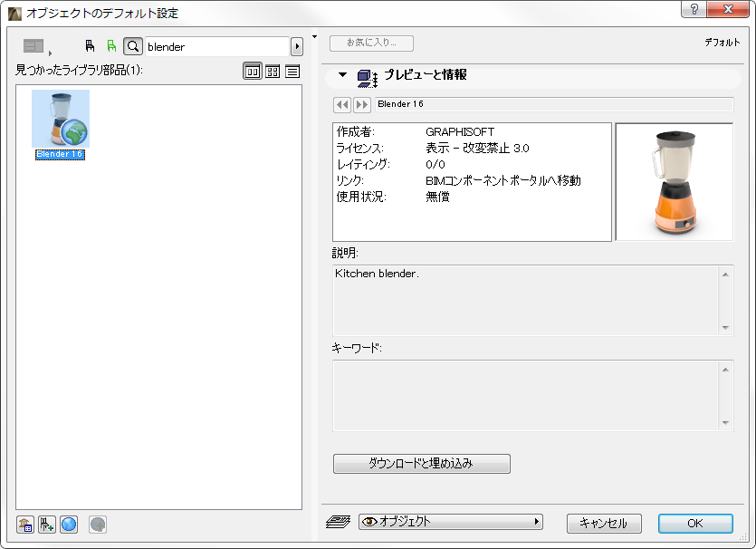Image resolution: width=756 pixels, height=549 pixels.
Task: Click the ArchiCAD title bar icon
Action: (15, 13)
